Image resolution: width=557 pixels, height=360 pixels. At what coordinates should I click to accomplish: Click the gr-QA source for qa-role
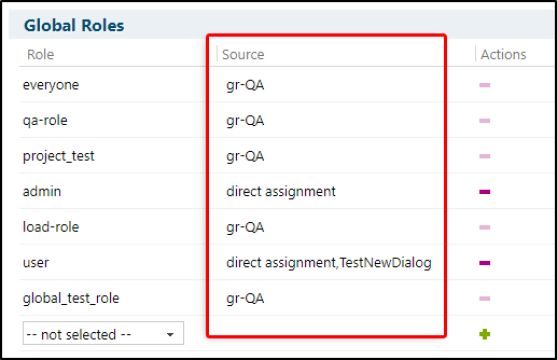[x=245, y=121]
